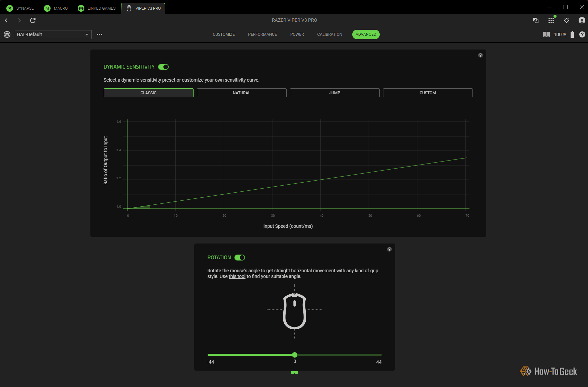Click the Dynamic Sensitivity help question mark
This screenshot has width=588, height=387.
(x=480, y=55)
